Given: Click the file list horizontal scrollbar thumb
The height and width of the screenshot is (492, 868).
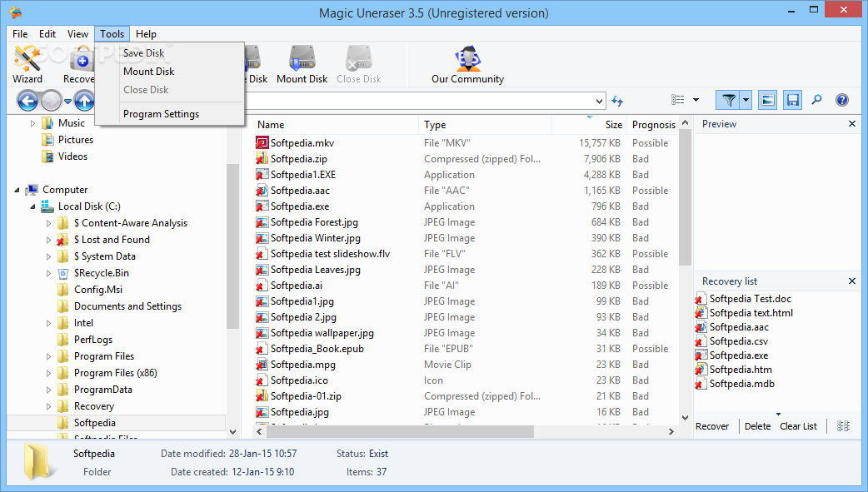Looking at the screenshot, I should pos(400,431).
